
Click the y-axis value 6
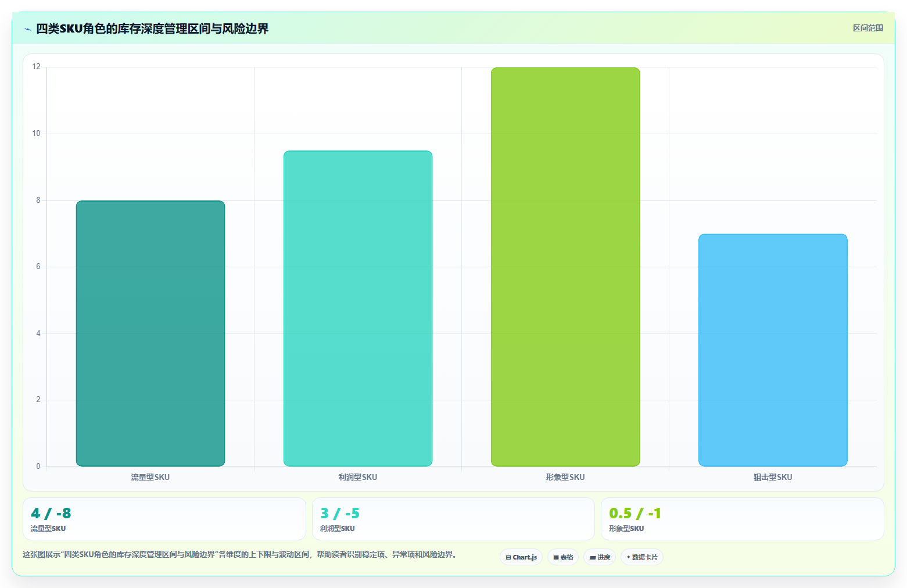(x=38, y=267)
